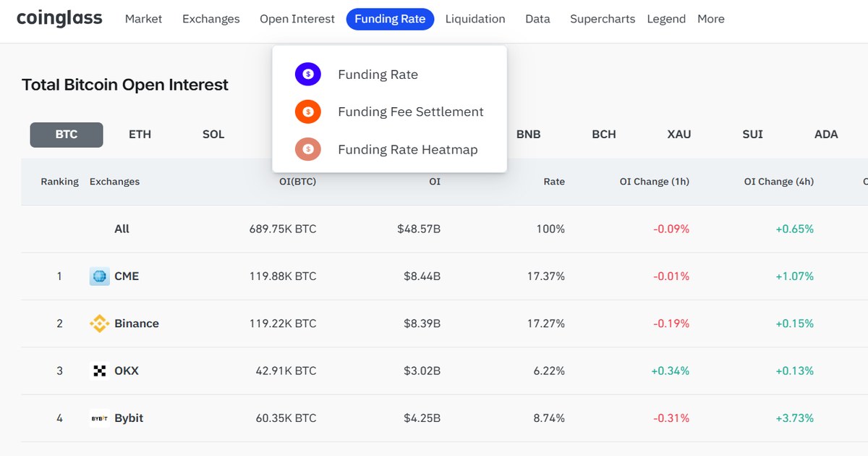The image size is (868, 456).
Task: Click the orange Funding Fee Settlement icon
Action: (308, 111)
